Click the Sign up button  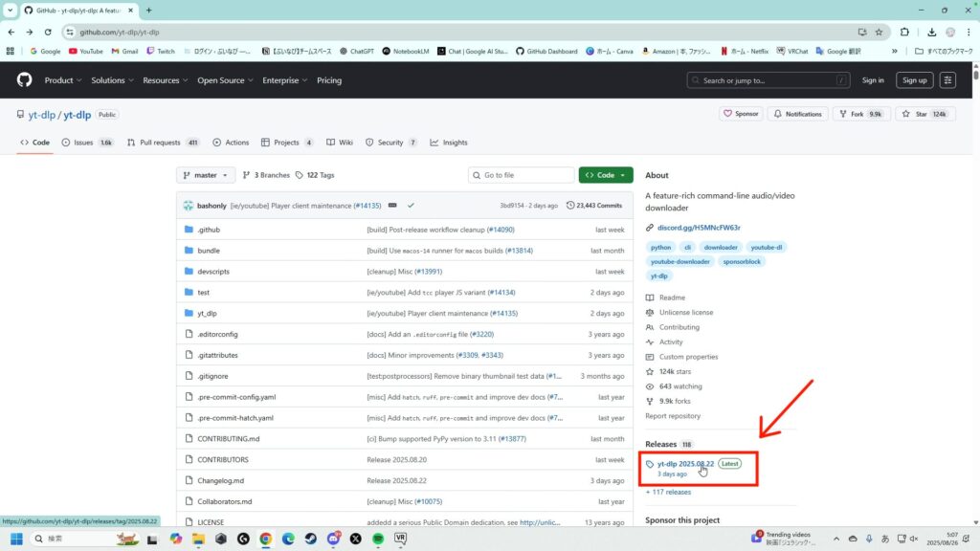[914, 80]
